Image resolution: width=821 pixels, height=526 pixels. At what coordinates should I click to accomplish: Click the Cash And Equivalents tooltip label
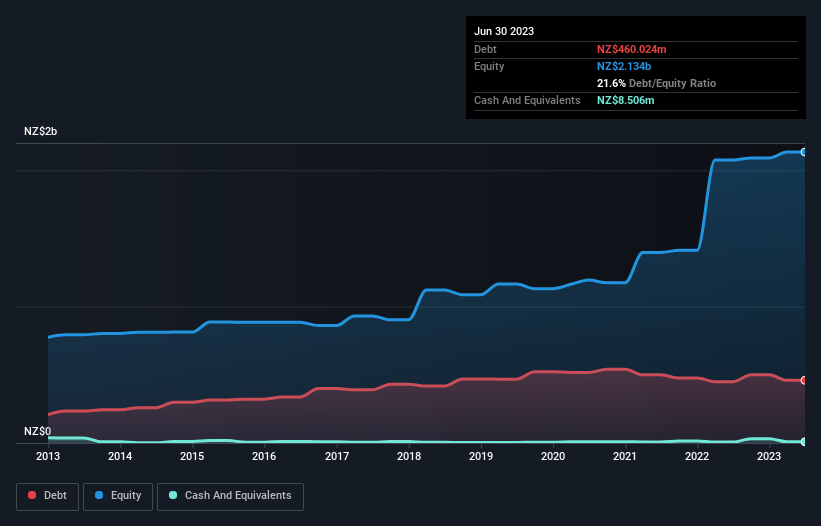point(527,100)
